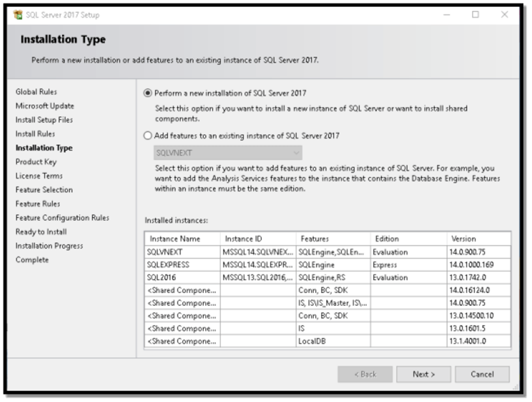
Task: Click the MSSQL14.SQLVNEX... instance ID cell
Action: pyautogui.click(x=258, y=252)
